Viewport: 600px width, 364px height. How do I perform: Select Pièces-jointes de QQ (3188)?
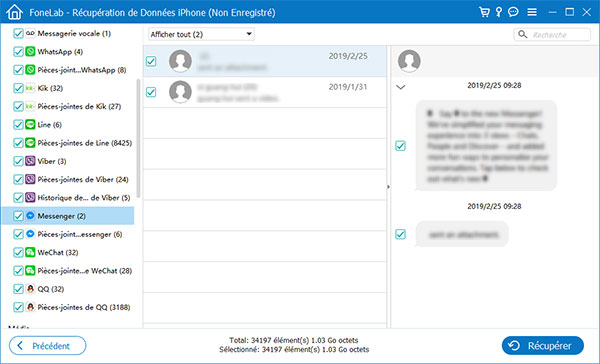[x=84, y=307]
